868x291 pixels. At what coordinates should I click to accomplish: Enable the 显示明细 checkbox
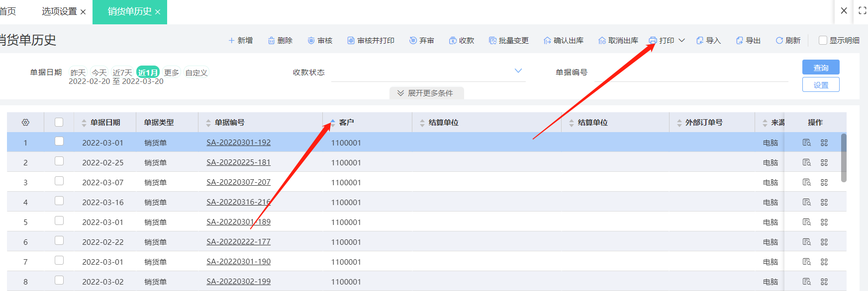[x=823, y=40]
